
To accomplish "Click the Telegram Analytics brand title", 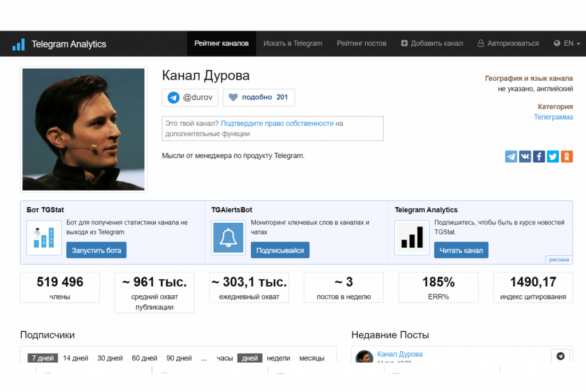I will (x=69, y=44).
